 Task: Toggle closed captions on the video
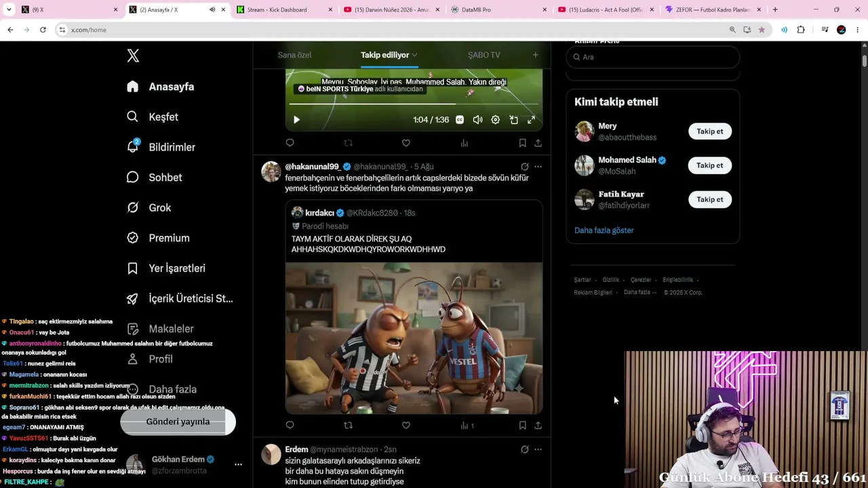(460, 120)
